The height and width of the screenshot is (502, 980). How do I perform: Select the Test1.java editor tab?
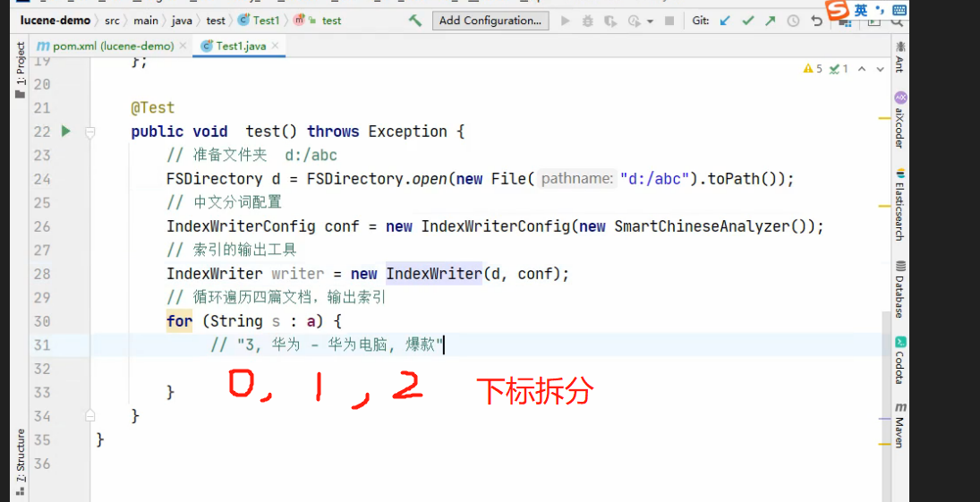click(239, 46)
